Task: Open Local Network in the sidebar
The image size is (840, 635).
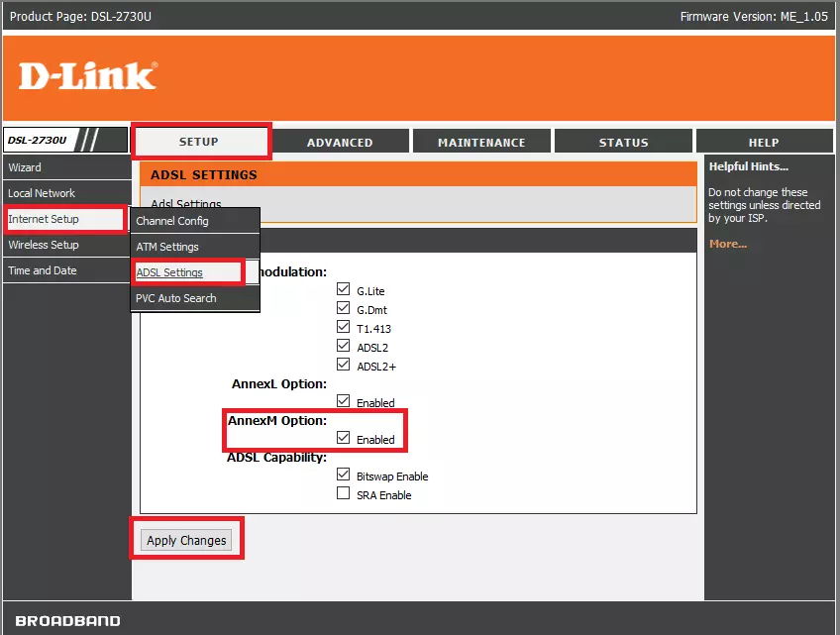Action: coord(66,193)
